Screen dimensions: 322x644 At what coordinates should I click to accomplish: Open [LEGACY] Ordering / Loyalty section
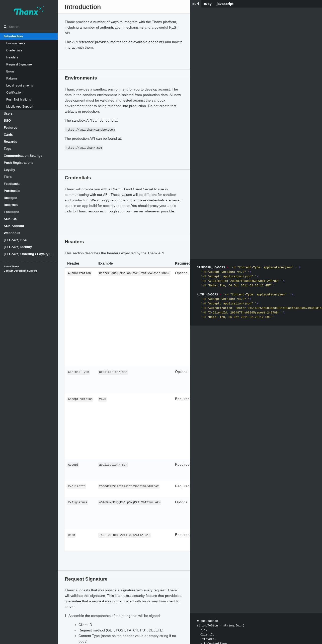(x=29, y=254)
